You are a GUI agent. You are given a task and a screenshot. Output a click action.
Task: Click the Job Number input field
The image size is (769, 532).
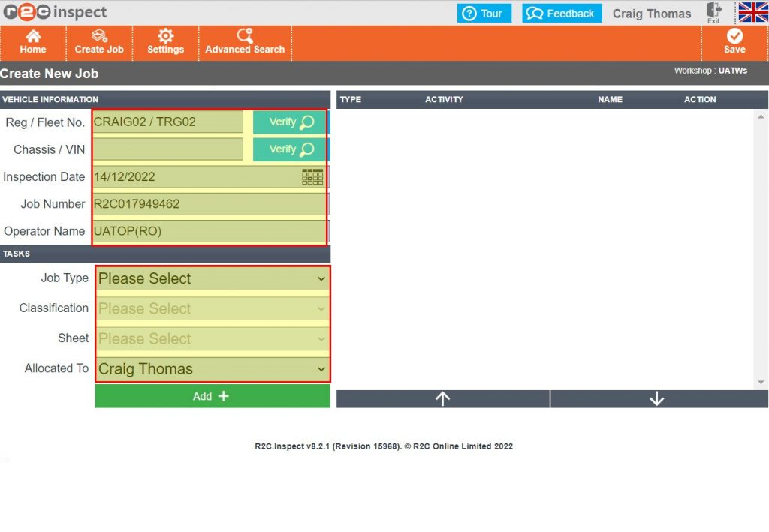[209, 204]
